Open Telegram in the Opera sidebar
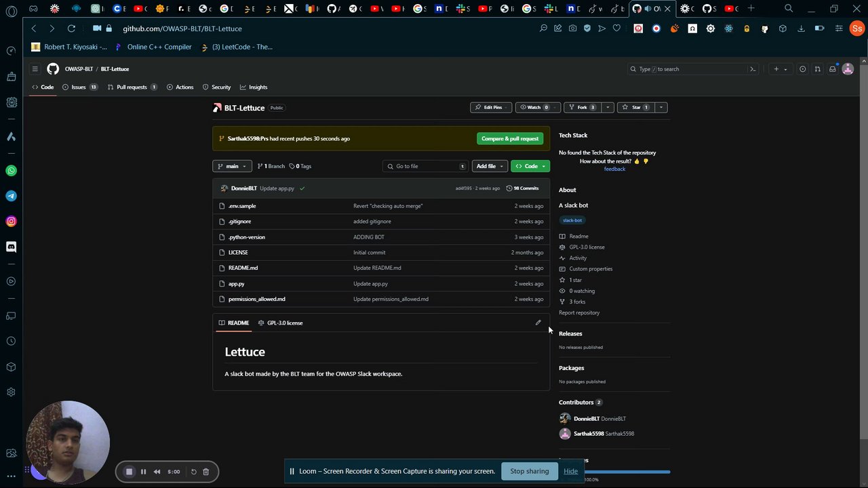 11,196
